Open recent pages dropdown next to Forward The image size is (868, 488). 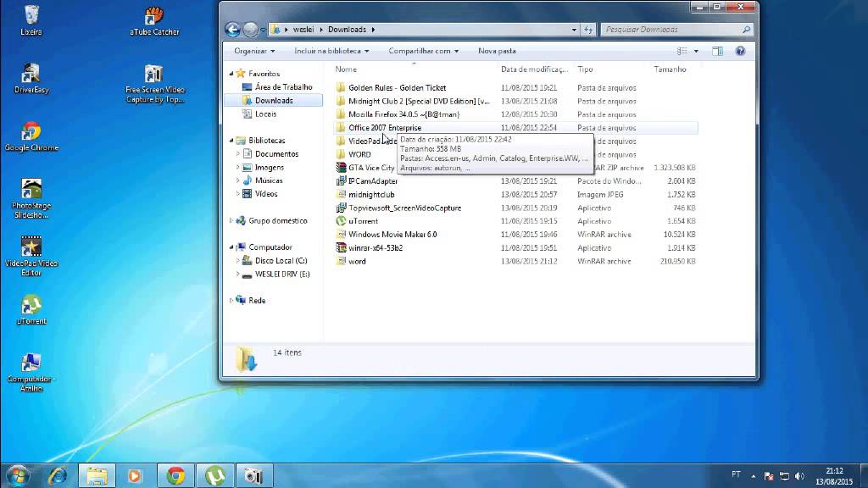click(263, 30)
